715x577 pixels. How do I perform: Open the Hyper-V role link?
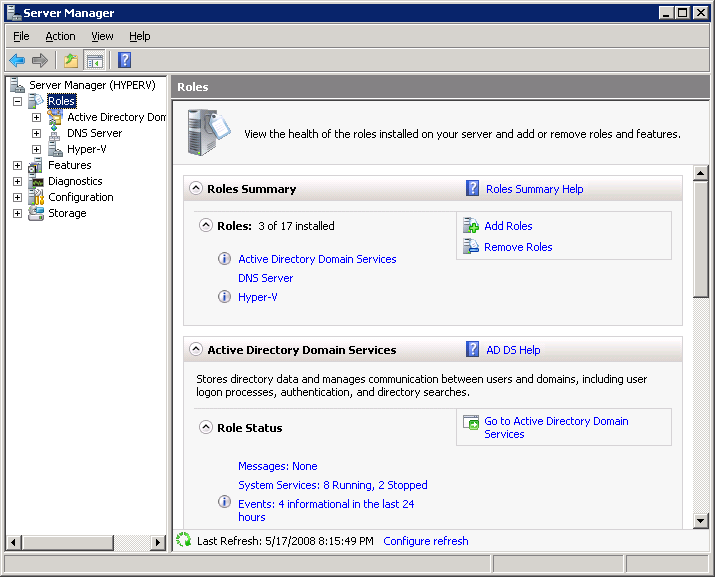(x=258, y=297)
